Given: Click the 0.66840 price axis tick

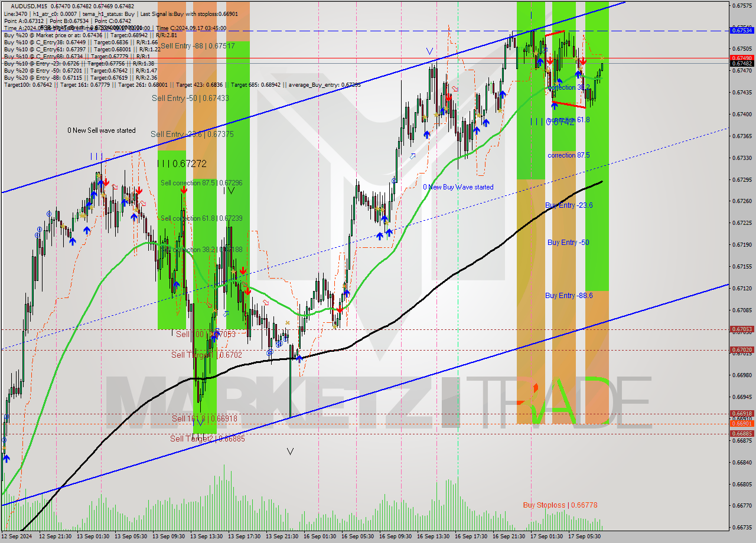Looking at the screenshot, I should pos(742,462).
